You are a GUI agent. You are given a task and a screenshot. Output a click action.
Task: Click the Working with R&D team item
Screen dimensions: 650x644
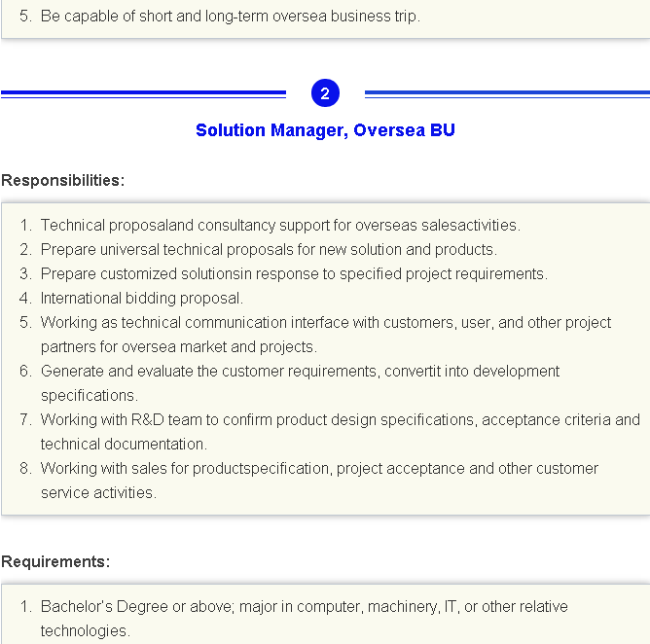coord(341,420)
